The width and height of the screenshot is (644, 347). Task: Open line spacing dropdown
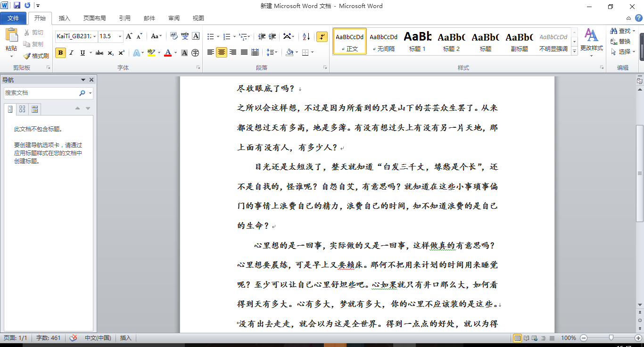272,52
